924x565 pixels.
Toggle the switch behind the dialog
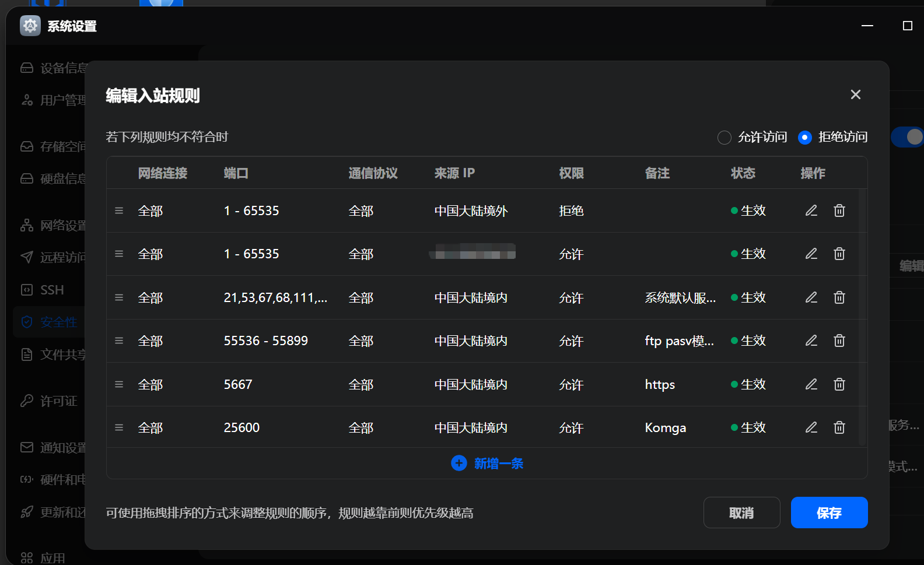(x=908, y=137)
